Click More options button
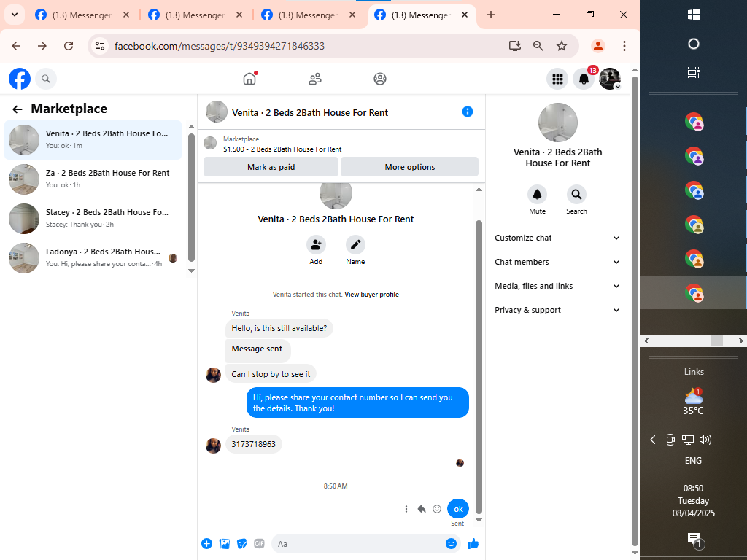This screenshot has width=747, height=560. pyautogui.click(x=410, y=167)
